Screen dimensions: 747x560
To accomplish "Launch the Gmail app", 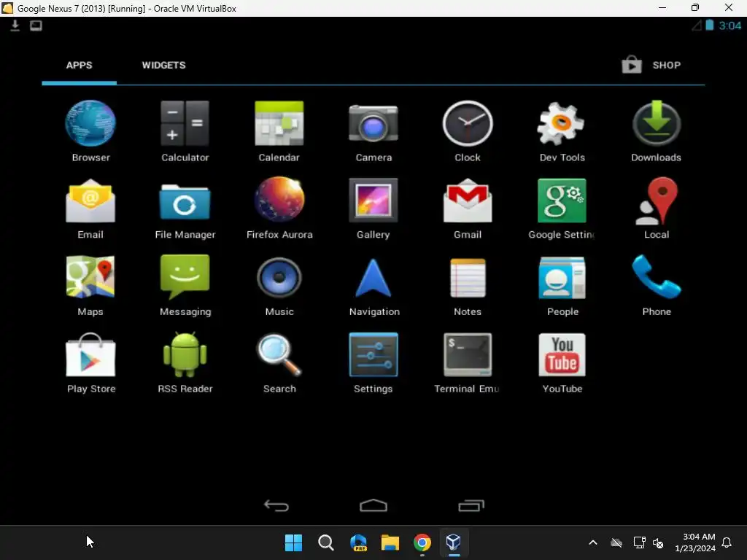I will point(468,208).
